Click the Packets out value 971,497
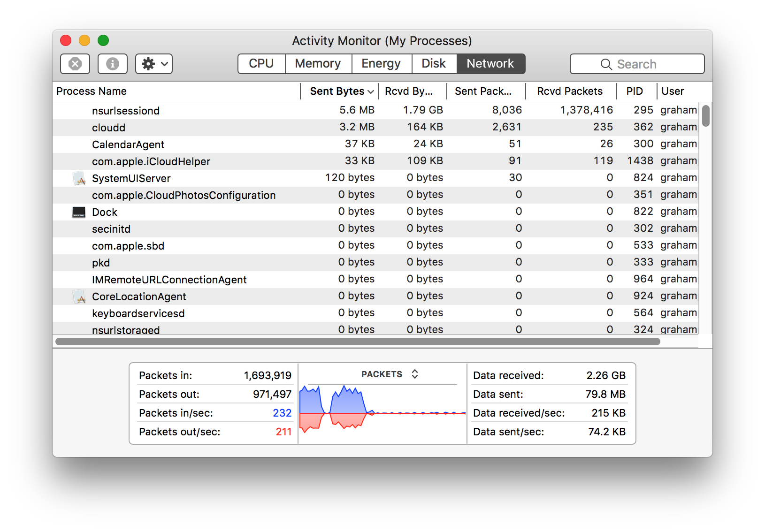 pos(272,394)
